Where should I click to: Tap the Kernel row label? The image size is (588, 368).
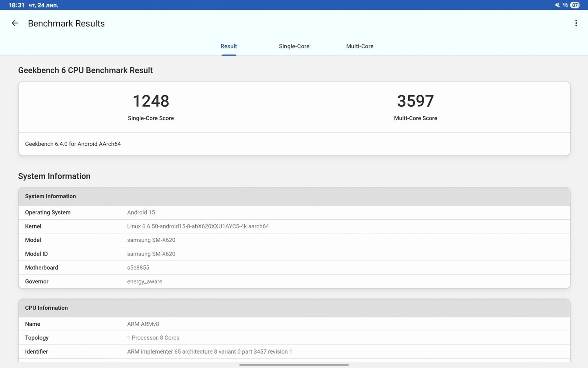[33, 226]
